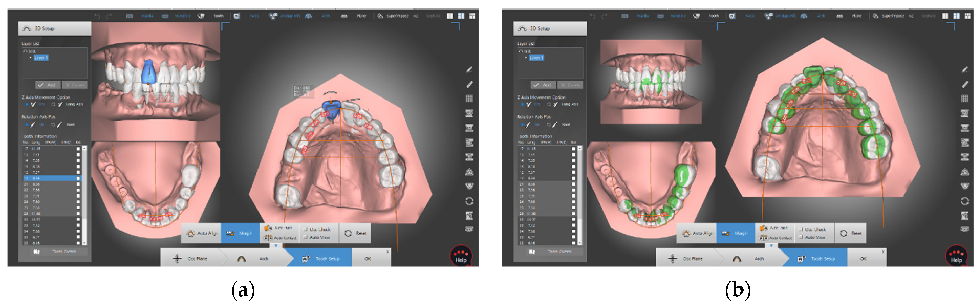
Task: Choose four-pane layout icon in left screenshot
Action: point(472,16)
